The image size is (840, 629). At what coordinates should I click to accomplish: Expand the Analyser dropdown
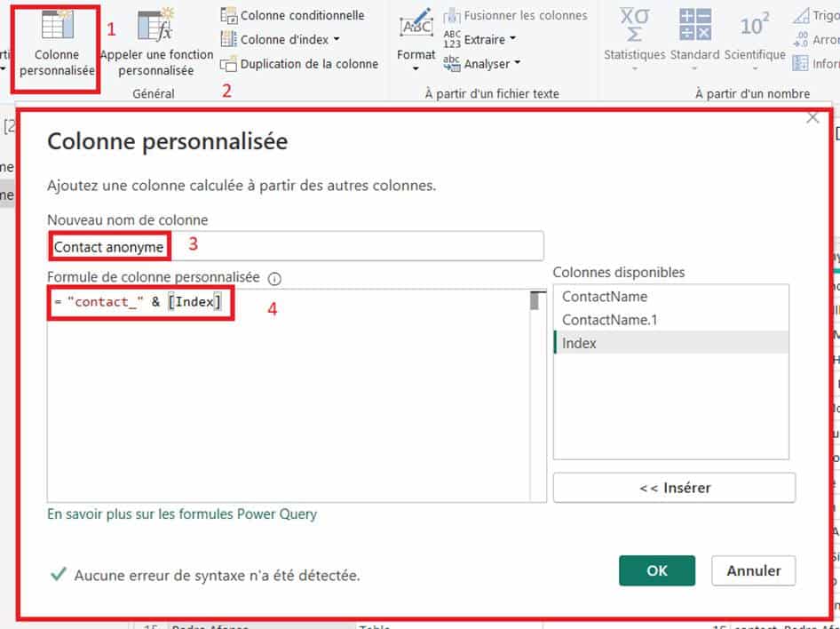(517, 63)
